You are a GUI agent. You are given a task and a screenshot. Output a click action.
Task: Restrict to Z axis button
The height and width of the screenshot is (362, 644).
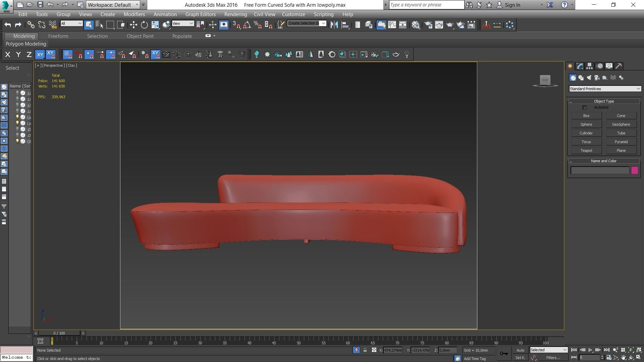[29, 54]
